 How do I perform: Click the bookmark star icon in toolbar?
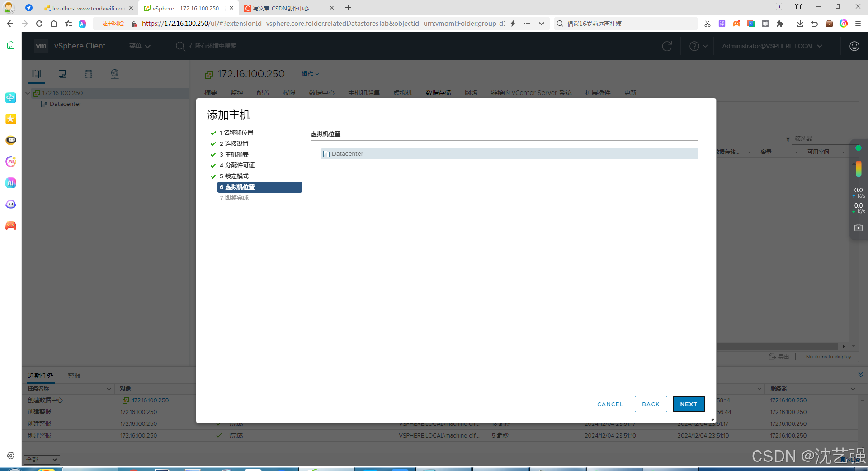(68, 24)
